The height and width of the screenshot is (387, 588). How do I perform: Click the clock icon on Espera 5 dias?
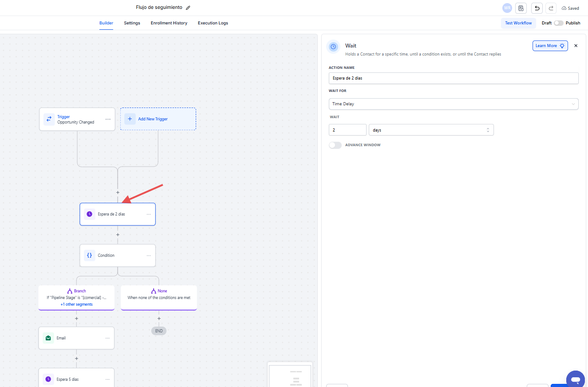(x=48, y=379)
